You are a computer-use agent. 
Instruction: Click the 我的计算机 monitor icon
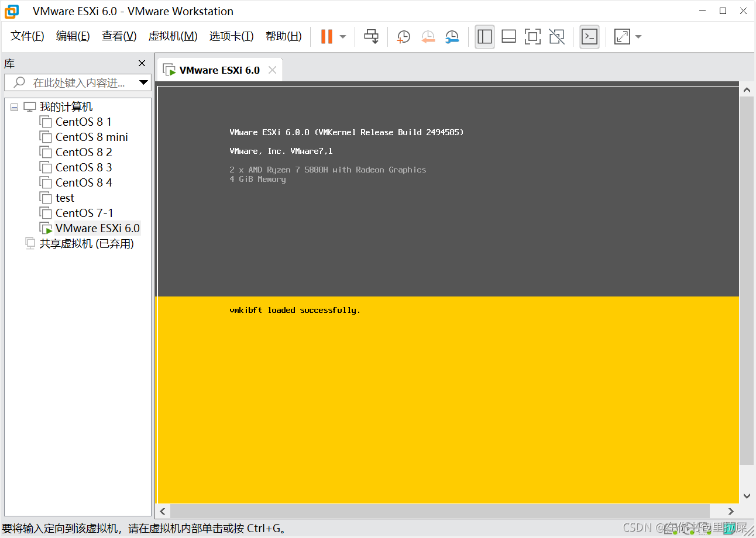click(x=30, y=107)
